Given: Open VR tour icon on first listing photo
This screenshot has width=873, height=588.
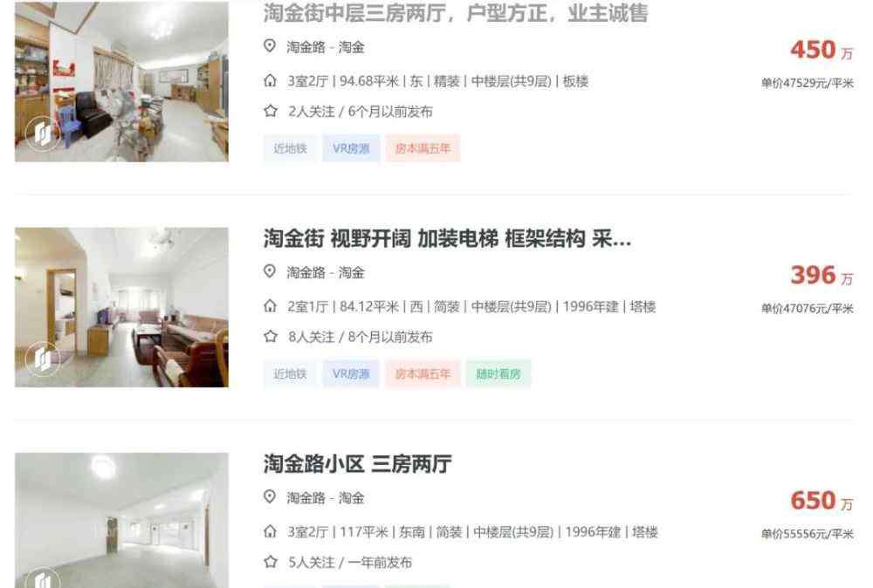Looking at the screenshot, I should click(x=42, y=133).
